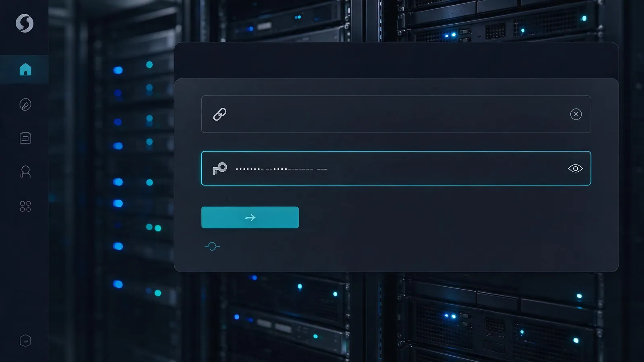Click the hexagon icon at the sidebar bottom
Viewport: 644px width, 362px height.
(x=25, y=341)
